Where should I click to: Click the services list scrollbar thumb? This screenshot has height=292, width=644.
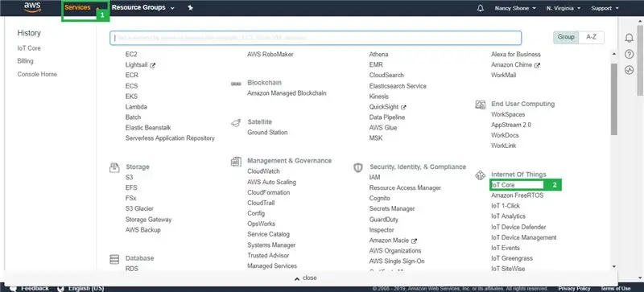(614, 99)
